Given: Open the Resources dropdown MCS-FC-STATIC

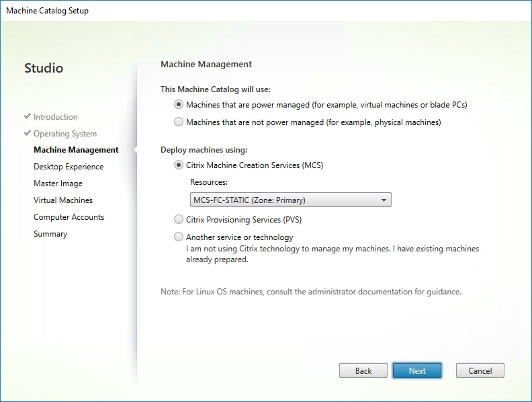Looking at the screenshot, I should point(290,200).
